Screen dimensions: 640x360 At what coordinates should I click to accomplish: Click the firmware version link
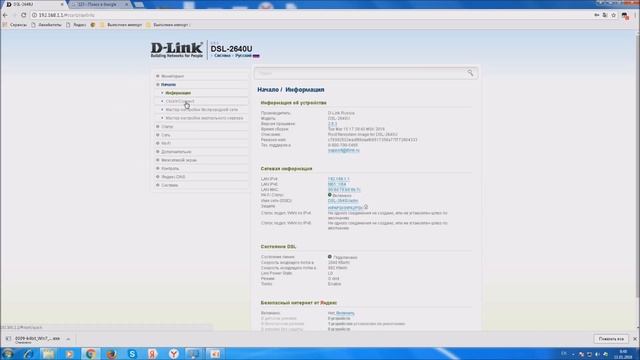pos(332,124)
